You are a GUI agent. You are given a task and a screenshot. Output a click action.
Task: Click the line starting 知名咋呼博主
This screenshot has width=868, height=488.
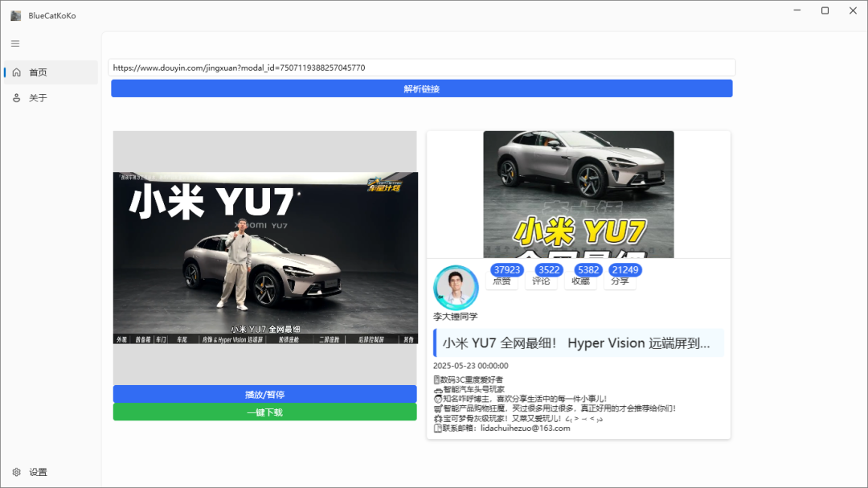coord(520,399)
